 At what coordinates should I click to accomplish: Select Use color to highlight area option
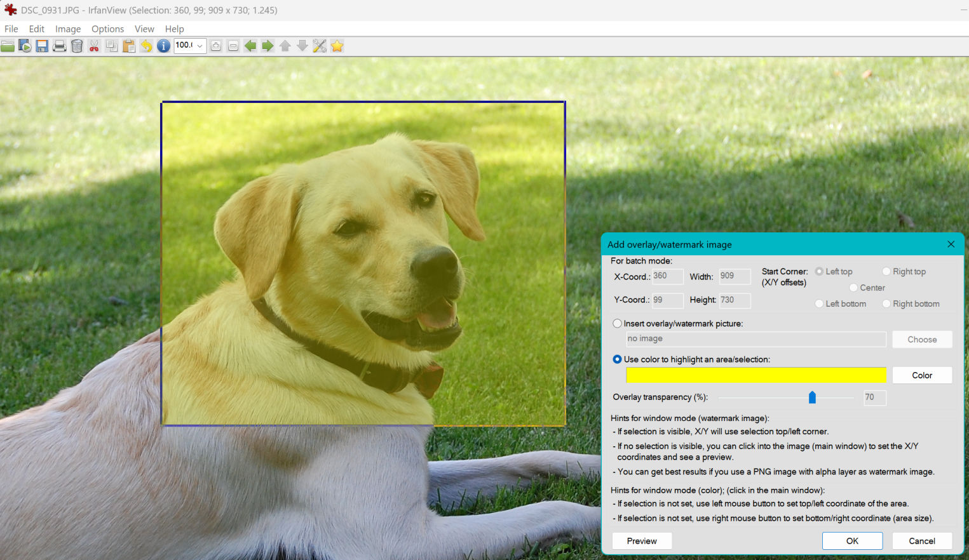click(617, 359)
